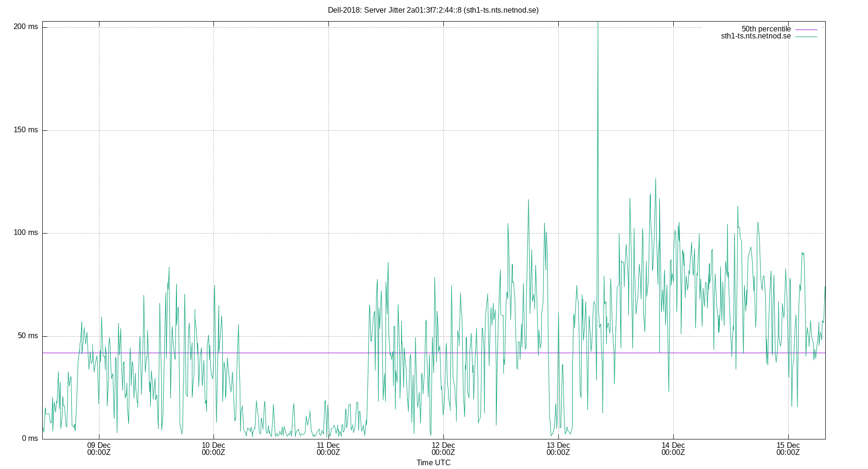Select the 12 Dec tick label
Screen dimensions: 868x469
pos(443,449)
